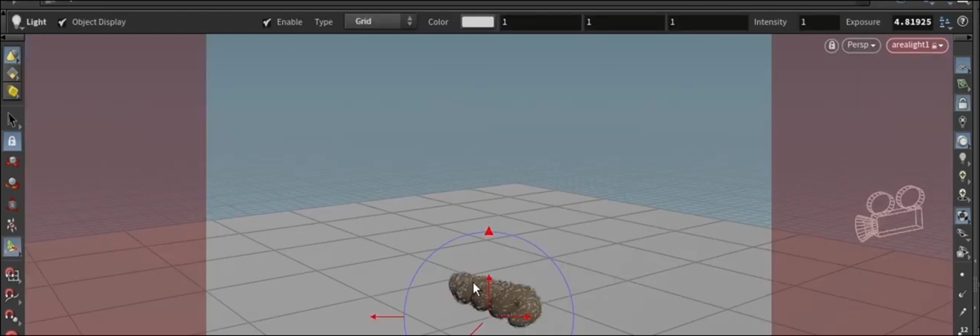Toggle display point normals icon
This screenshot has height=336, width=980.
point(963,293)
